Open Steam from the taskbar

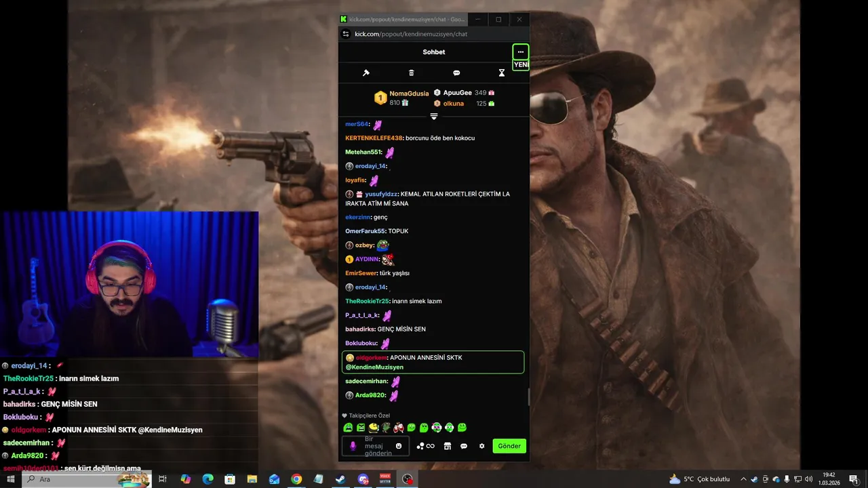[x=340, y=479]
